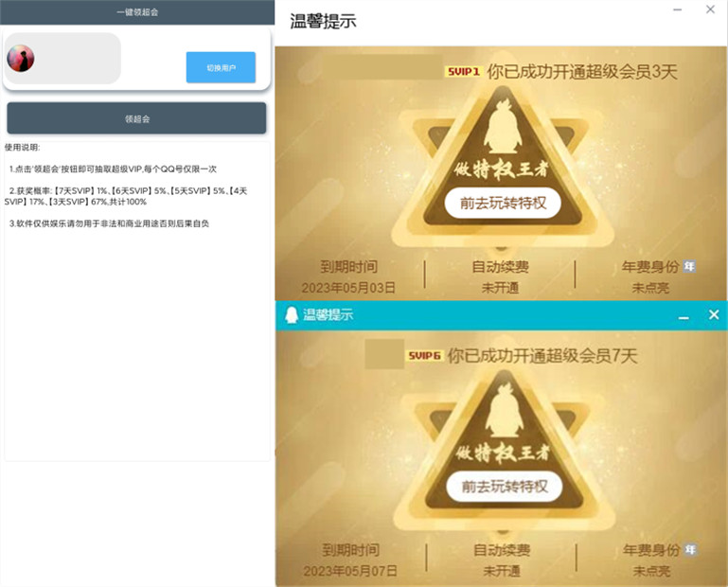Click the user avatar picture
The width and height of the screenshot is (728, 587).
point(21,59)
